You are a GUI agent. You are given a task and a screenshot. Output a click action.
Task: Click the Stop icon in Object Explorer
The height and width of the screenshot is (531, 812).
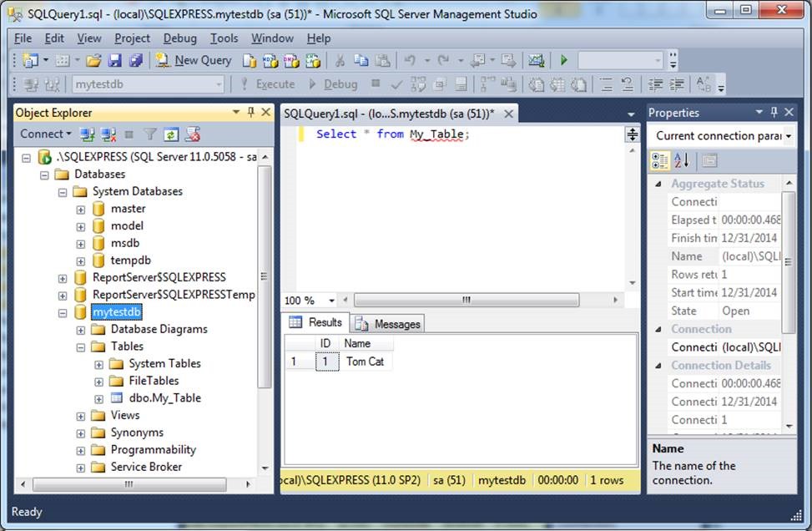click(x=129, y=134)
